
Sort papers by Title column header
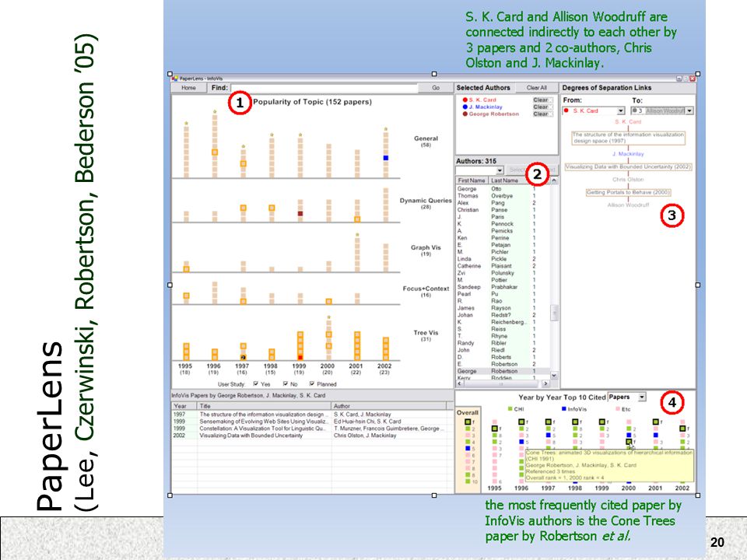click(265, 406)
